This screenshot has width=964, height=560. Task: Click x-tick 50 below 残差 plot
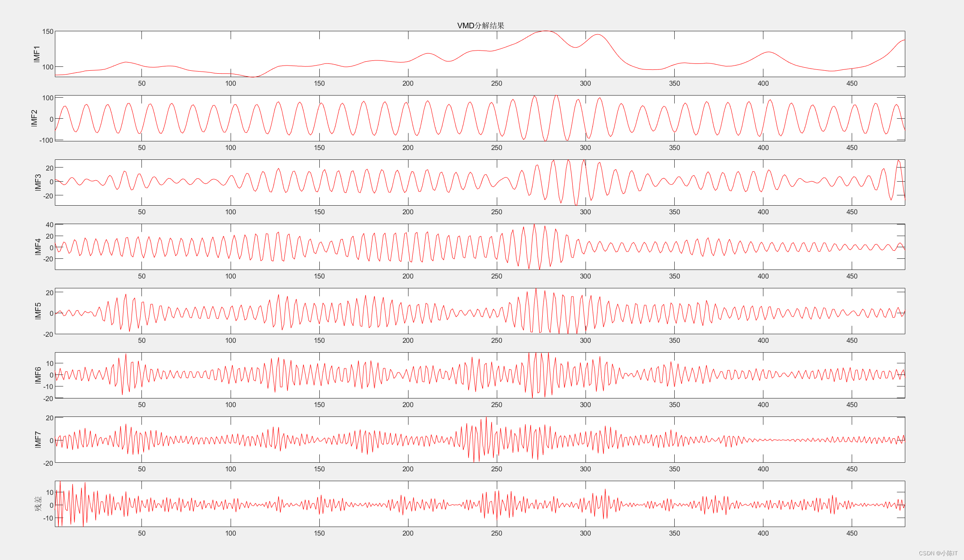click(x=142, y=533)
